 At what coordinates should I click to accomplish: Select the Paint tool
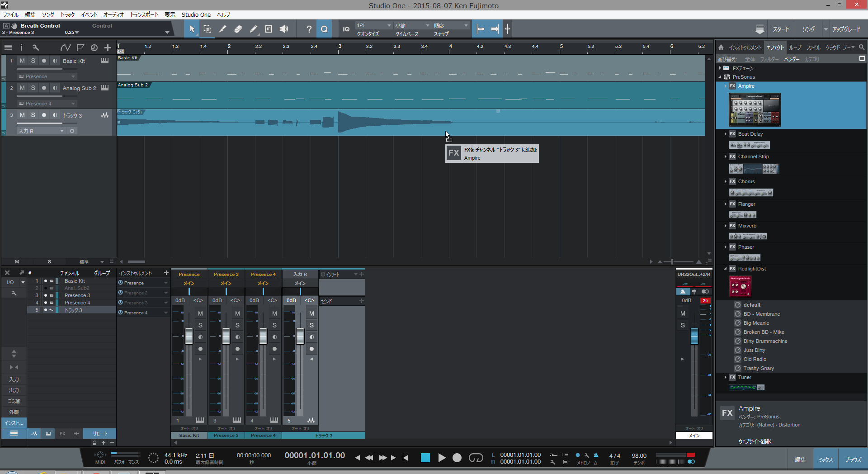coord(253,29)
